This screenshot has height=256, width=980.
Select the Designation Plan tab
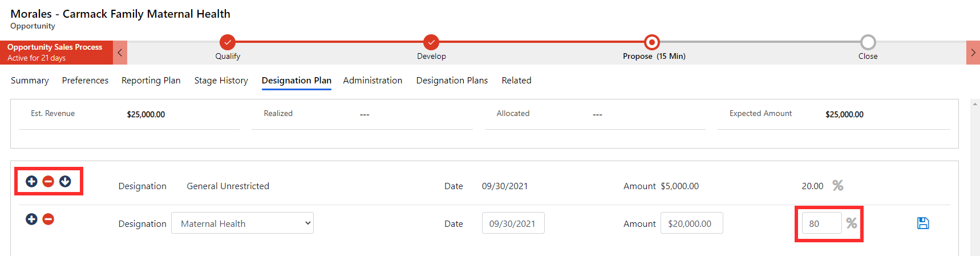(x=297, y=81)
